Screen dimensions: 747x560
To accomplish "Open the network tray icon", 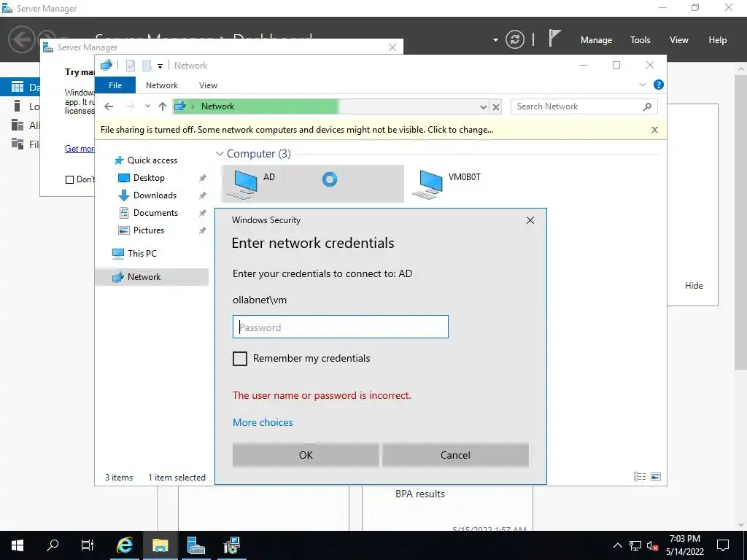I will click(x=635, y=545).
